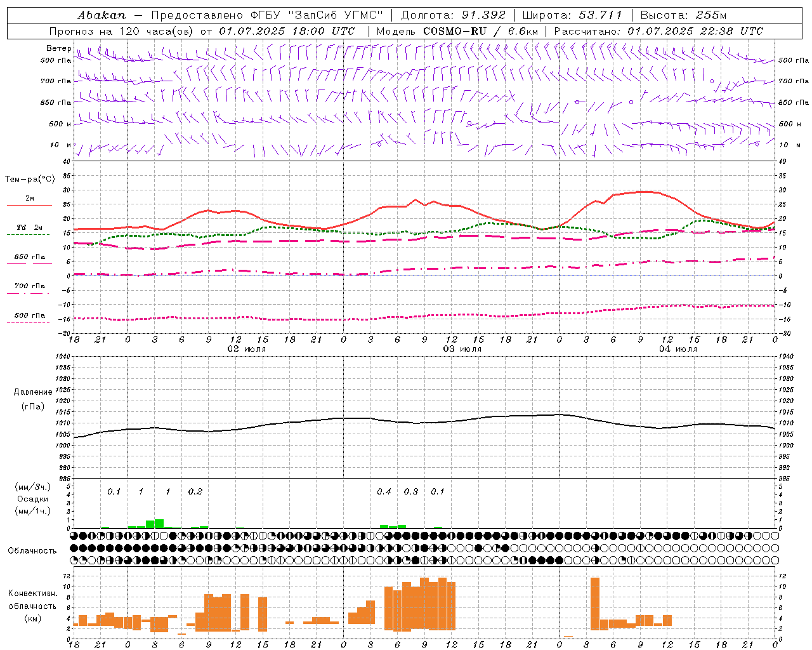The image size is (812, 650).
Task: Click the Осадки precipitation label
Action: tap(32, 499)
